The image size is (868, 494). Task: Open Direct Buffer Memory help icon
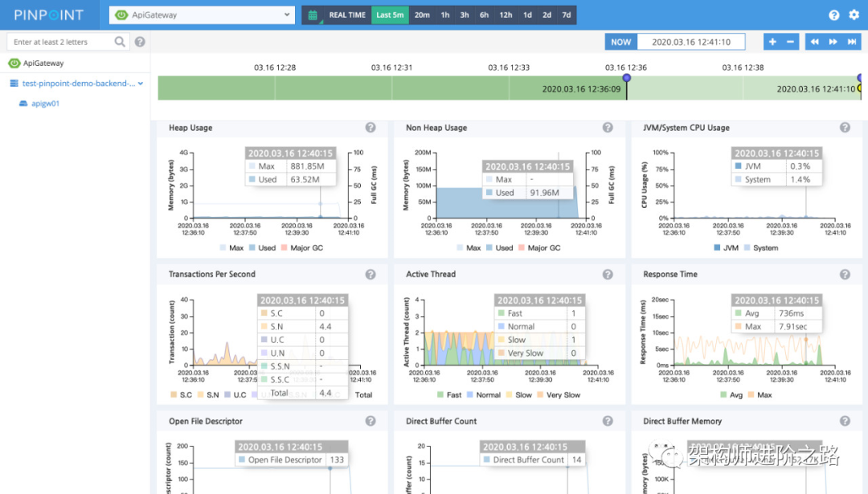[x=845, y=421]
